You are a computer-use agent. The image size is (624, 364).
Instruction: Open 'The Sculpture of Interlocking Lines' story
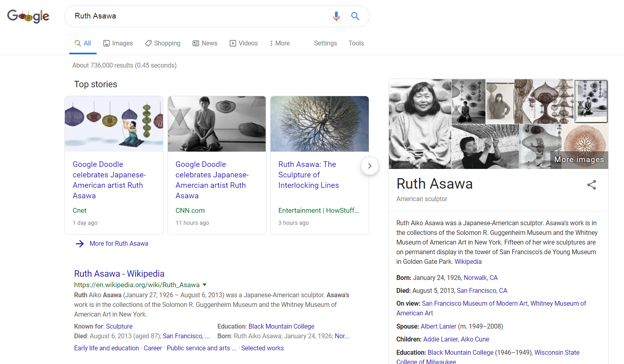pos(308,175)
